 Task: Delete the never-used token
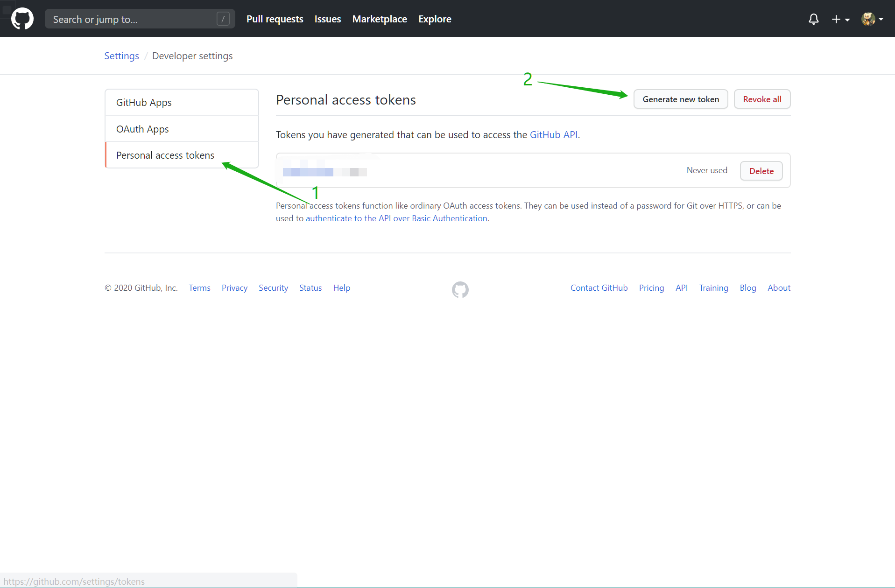761,171
